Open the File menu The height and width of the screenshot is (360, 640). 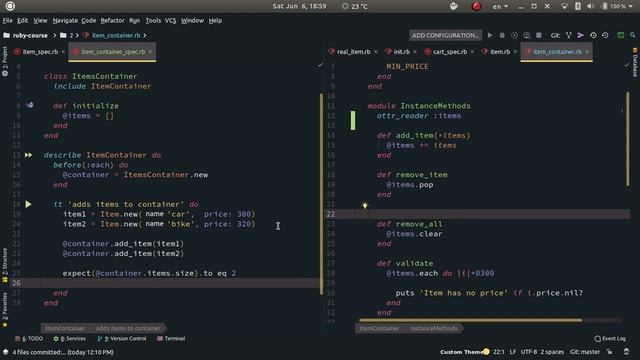coord(7,20)
